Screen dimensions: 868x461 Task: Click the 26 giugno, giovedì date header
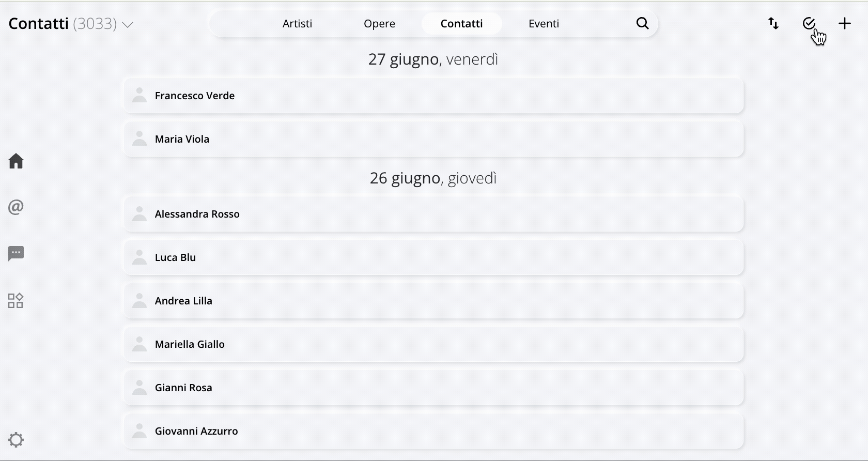pos(433,178)
